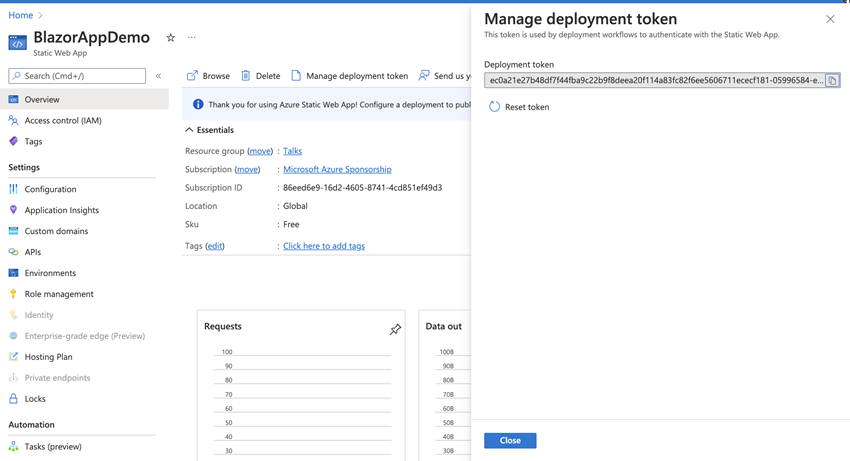The image size is (850, 461).
Task: Click the Private endpoints item
Action: tap(57, 378)
